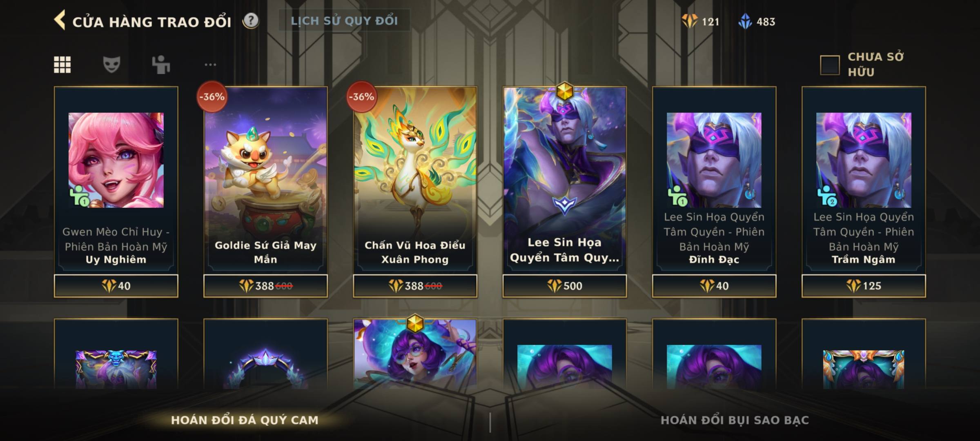Tap the blue stardust balance 483

(x=757, y=21)
